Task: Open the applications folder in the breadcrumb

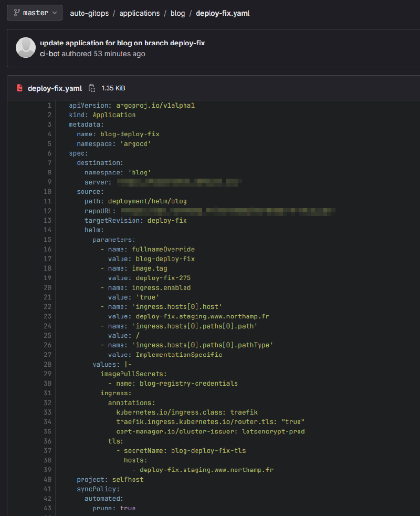Action: coord(139,13)
